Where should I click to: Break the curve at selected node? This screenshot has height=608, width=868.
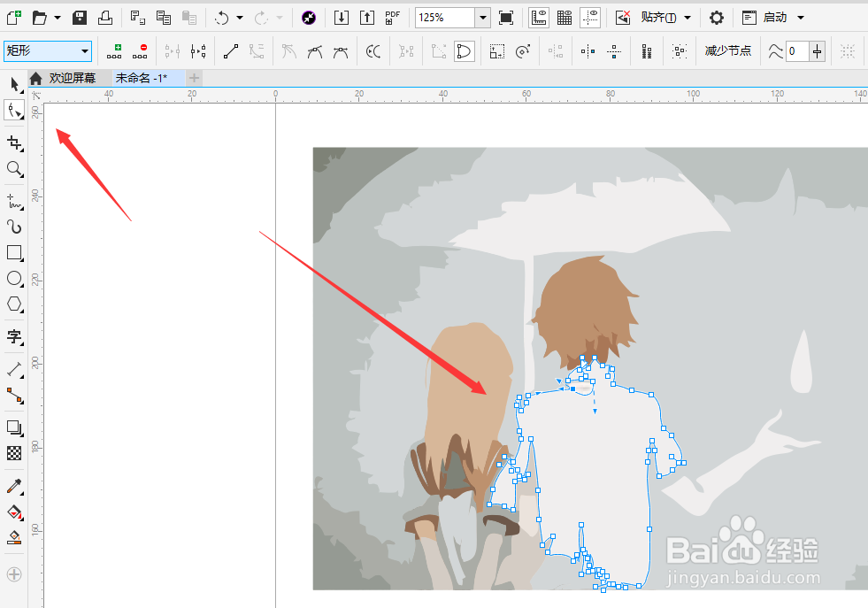point(198,51)
